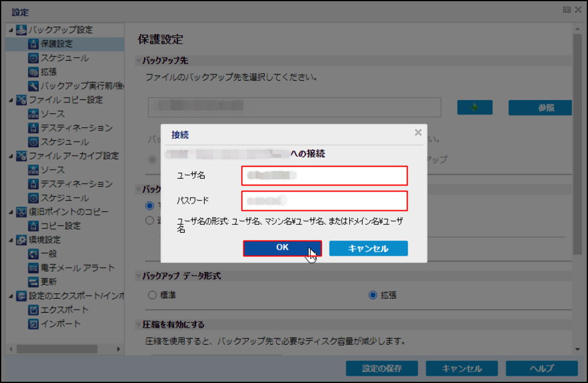Image resolution: width=588 pixels, height=383 pixels.
Task: Click the 更新 icon under 環境設定
Action: coord(34,282)
